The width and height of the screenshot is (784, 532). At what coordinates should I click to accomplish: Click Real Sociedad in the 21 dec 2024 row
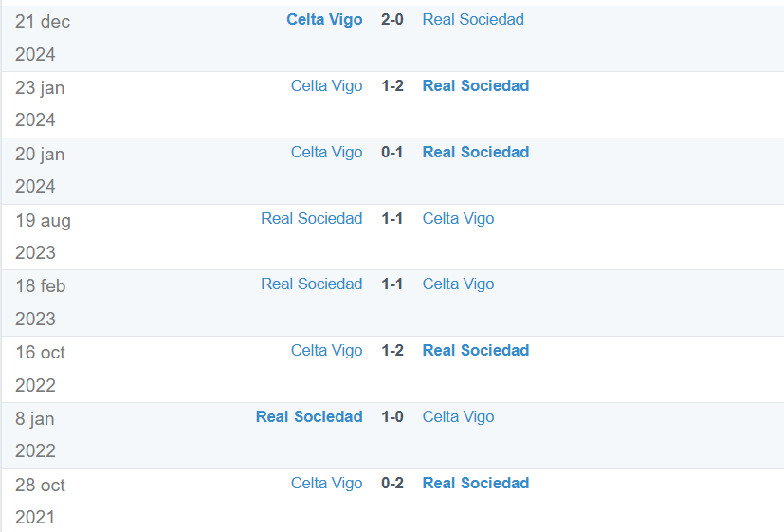click(473, 20)
